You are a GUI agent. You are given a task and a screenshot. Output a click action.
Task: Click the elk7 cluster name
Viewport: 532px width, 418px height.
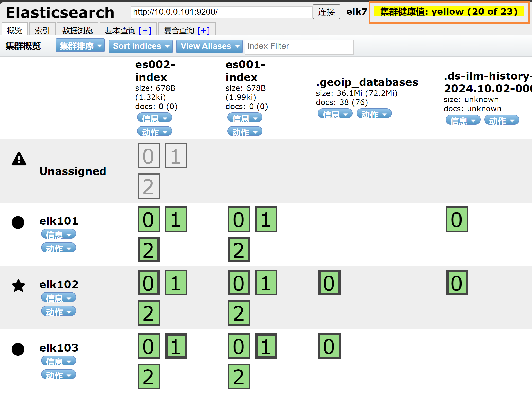pyautogui.click(x=357, y=12)
